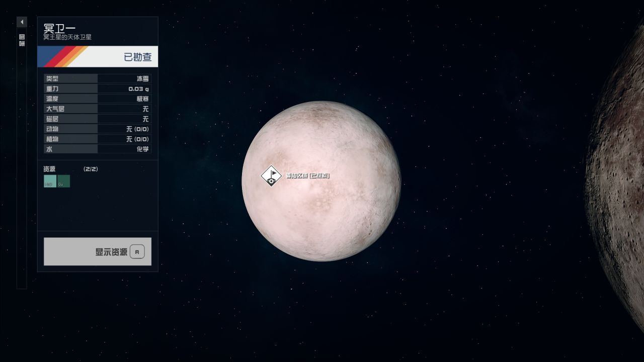Click the 水 water label
Screen dimensions: 644x362
tap(49, 149)
